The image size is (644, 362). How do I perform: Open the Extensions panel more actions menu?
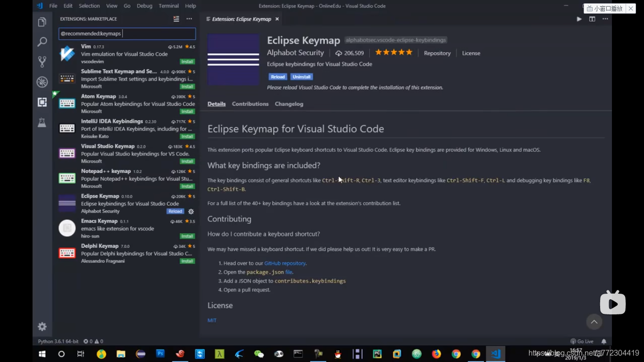click(x=189, y=19)
